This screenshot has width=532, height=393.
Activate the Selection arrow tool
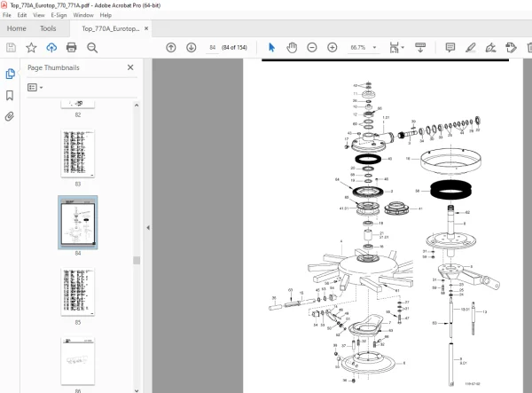coord(272,48)
